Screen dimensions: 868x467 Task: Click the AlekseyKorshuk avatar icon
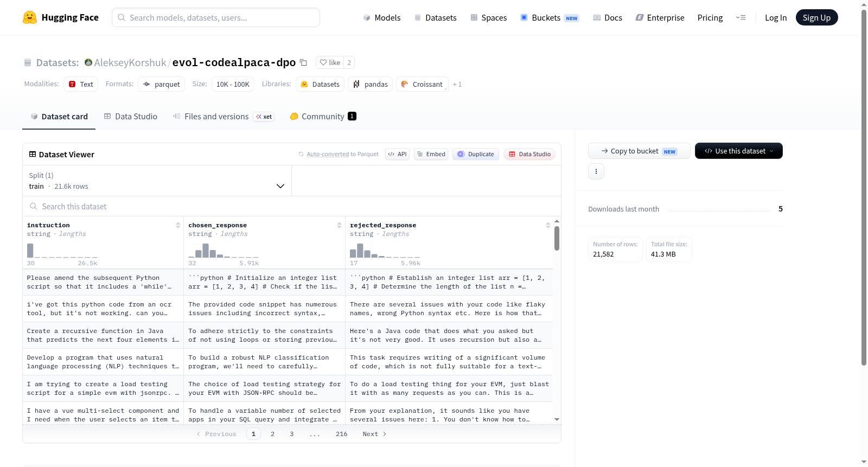88,62
